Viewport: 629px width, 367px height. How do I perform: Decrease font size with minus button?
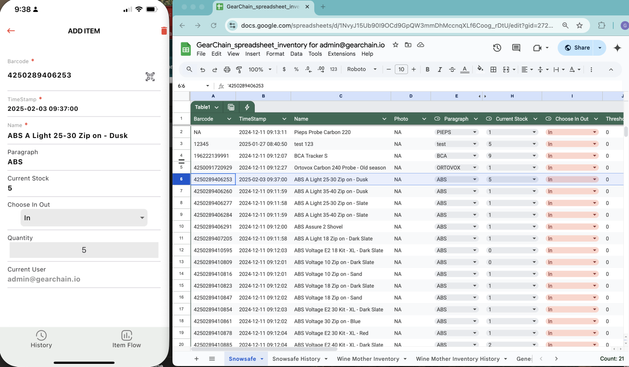coord(388,69)
